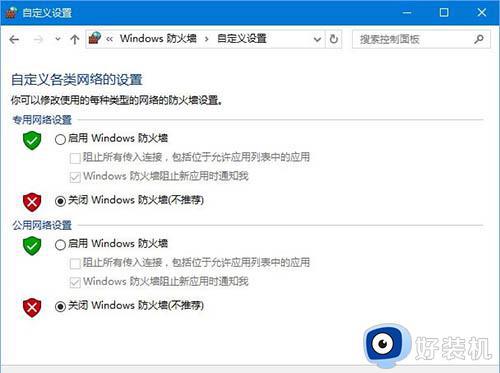Click green shield icon under 专用网络设置
This screenshot has width=500, height=373.
point(32,140)
